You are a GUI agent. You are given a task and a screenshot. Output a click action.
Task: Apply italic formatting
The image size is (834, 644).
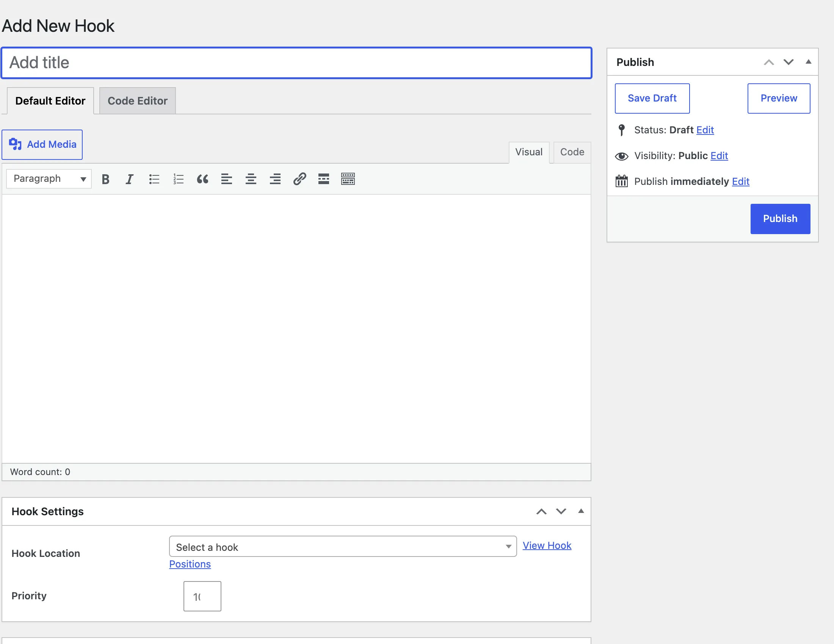point(129,179)
